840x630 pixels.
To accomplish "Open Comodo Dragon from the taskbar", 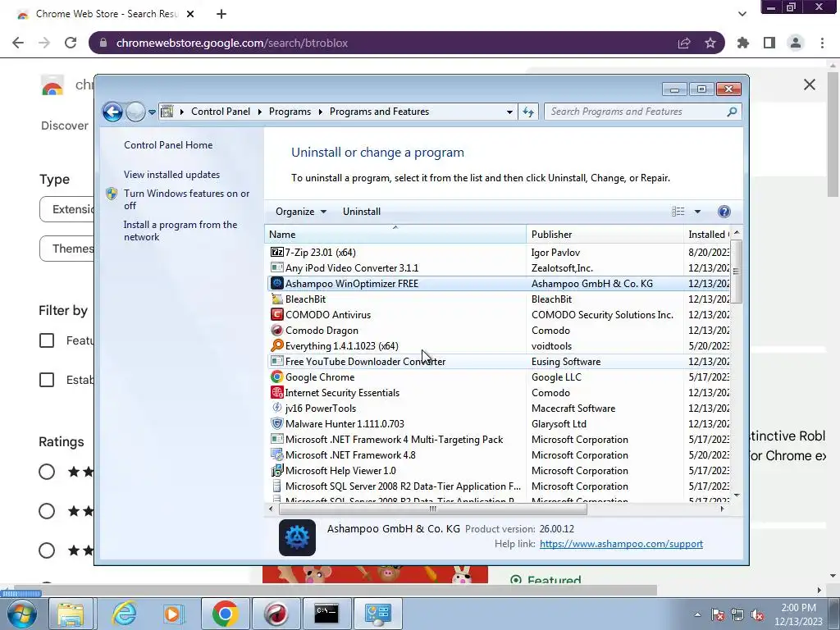I will click(276, 614).
